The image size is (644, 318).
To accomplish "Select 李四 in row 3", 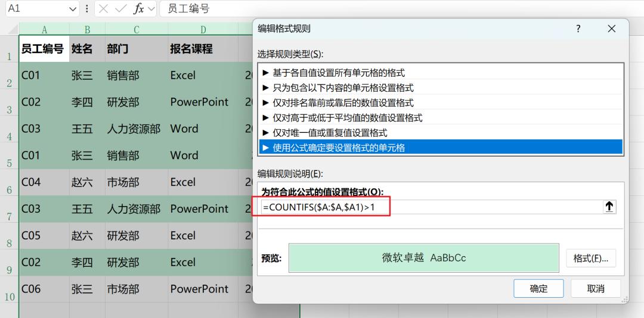I will tap(87, 102).
